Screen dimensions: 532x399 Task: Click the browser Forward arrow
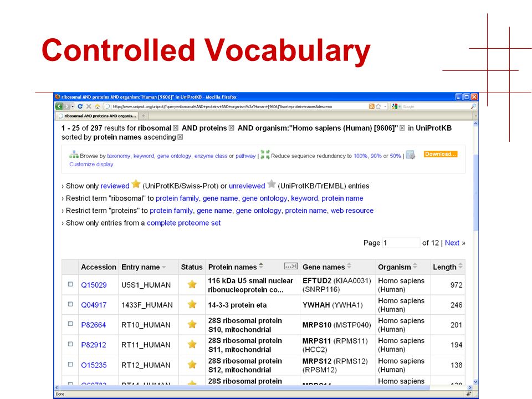(x=67, y=106)
